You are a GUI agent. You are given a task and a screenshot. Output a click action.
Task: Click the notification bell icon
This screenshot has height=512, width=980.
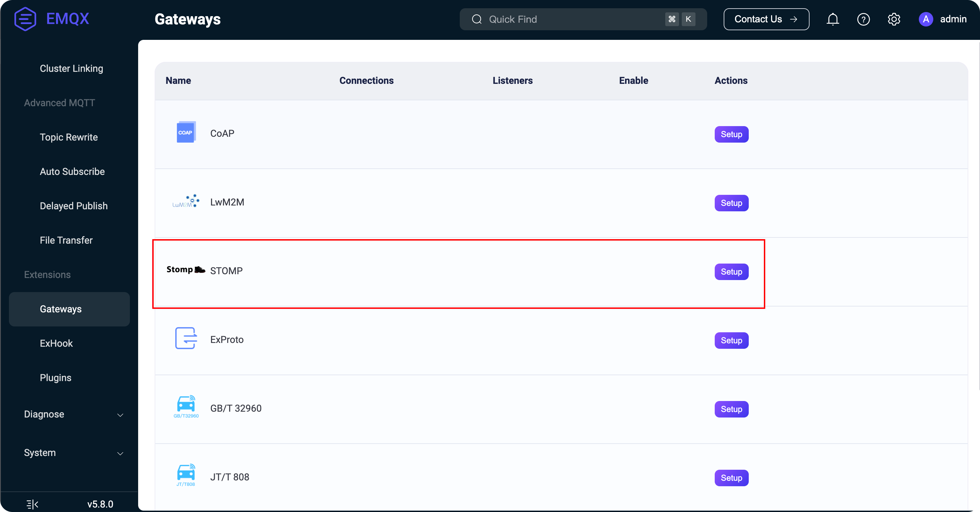coord(833,19)
